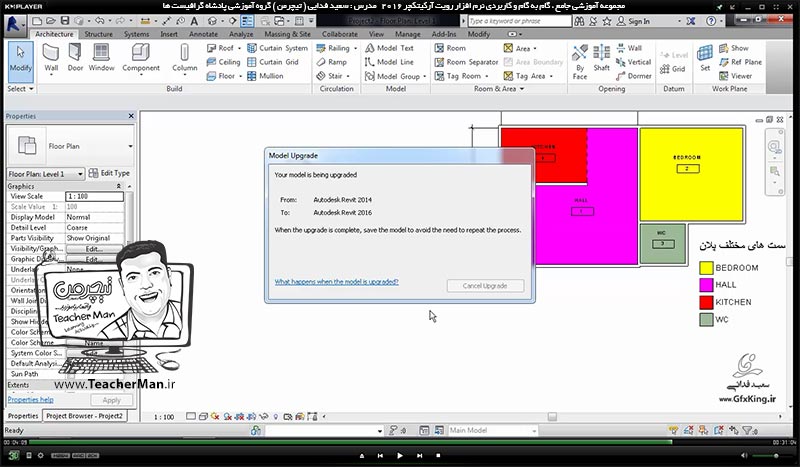Viewport: 800px width, 467px height.
Task: Switch to the Structure ribbon tab
Action: [x=98, y=34]
